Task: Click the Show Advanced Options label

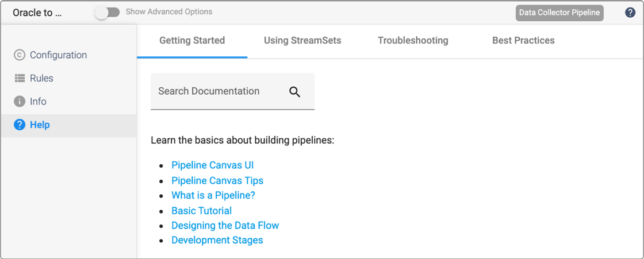Action: coord(169,12)
